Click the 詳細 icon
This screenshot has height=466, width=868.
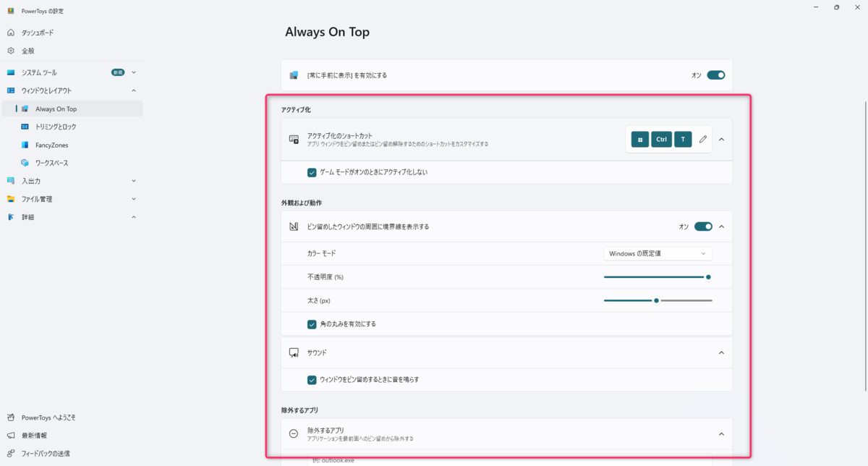11,217
